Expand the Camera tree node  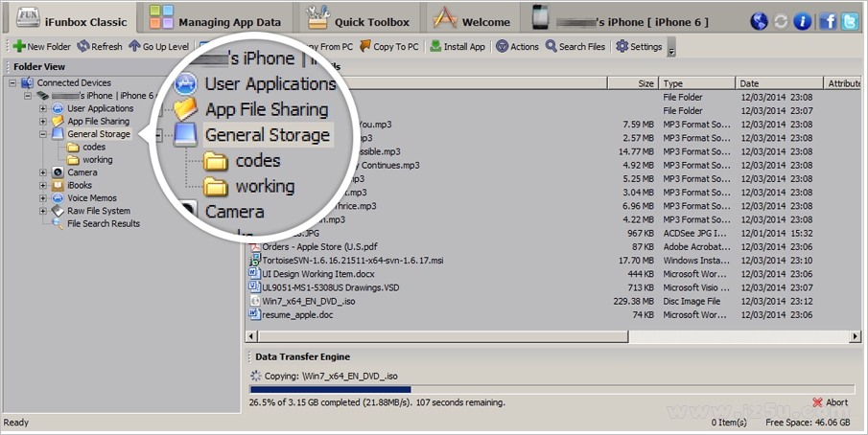tap(43, 172)
